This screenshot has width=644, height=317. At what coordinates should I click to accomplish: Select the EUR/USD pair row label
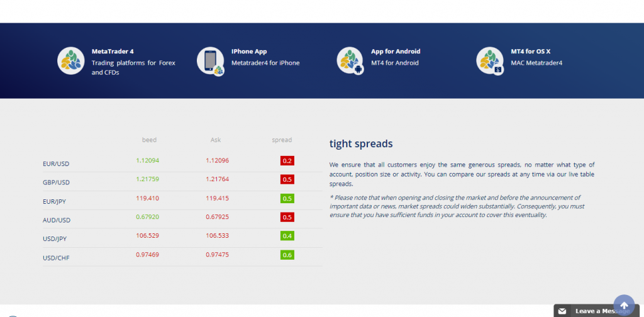click(x=56, y=164)
